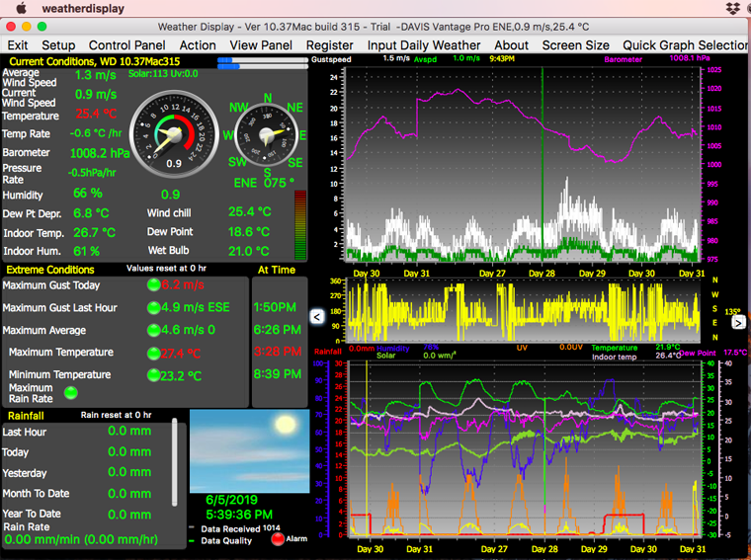Screen dimensions: 751x560
Task: Click the lower blue progress bar
Action: [x=263, y=67]
